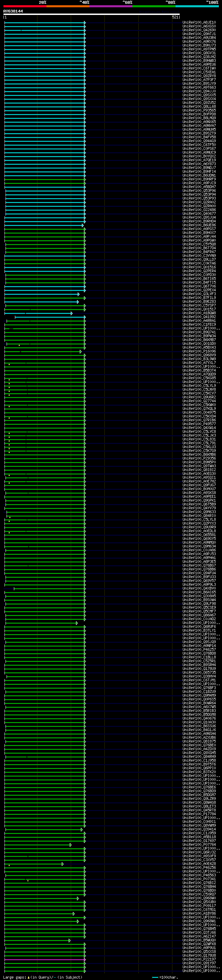Screen dimensions: 222x980
Task: Select the UniRef100_Q53P96 label
Action: (199, 191)
